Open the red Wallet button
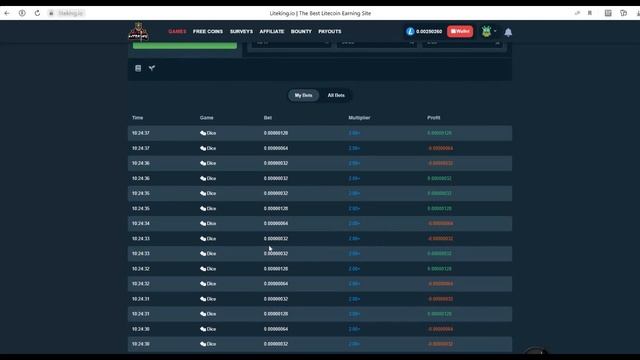 point(460,31)
